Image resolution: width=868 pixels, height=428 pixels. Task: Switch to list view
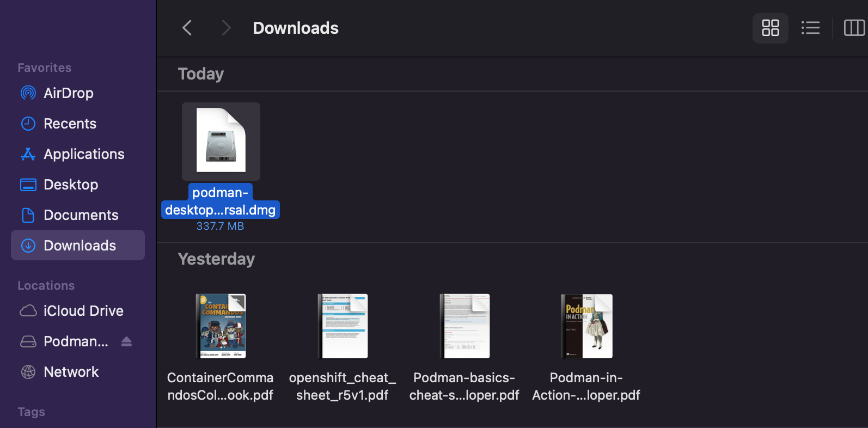(810, 28)
